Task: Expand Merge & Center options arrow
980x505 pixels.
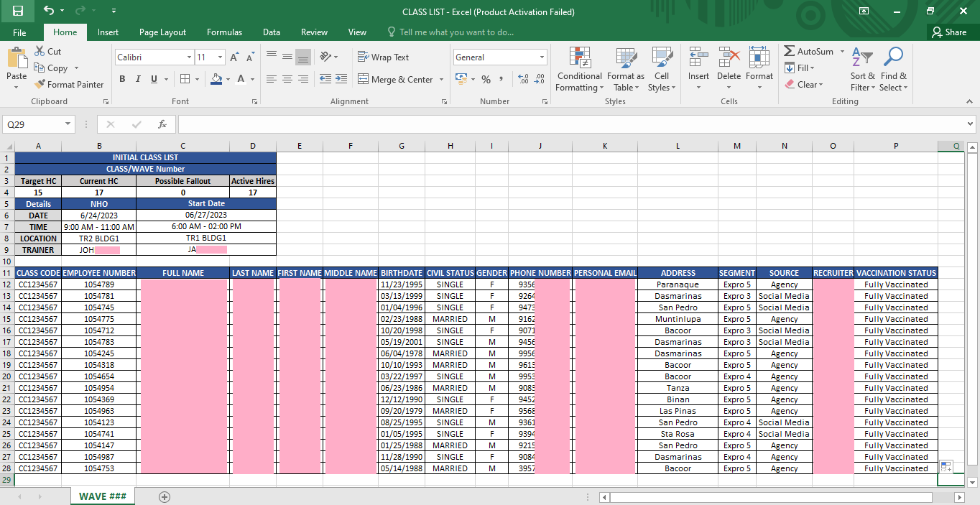Action: tap(441, 80)
